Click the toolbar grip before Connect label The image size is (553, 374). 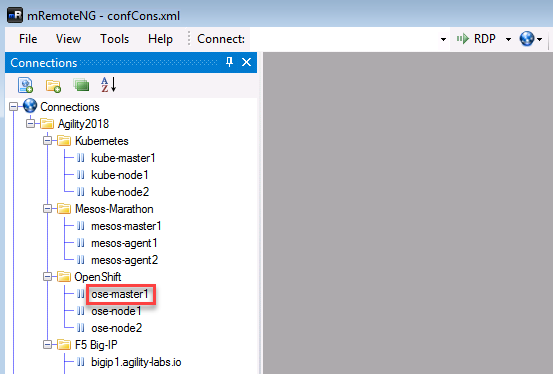click(x=189, y=38)
